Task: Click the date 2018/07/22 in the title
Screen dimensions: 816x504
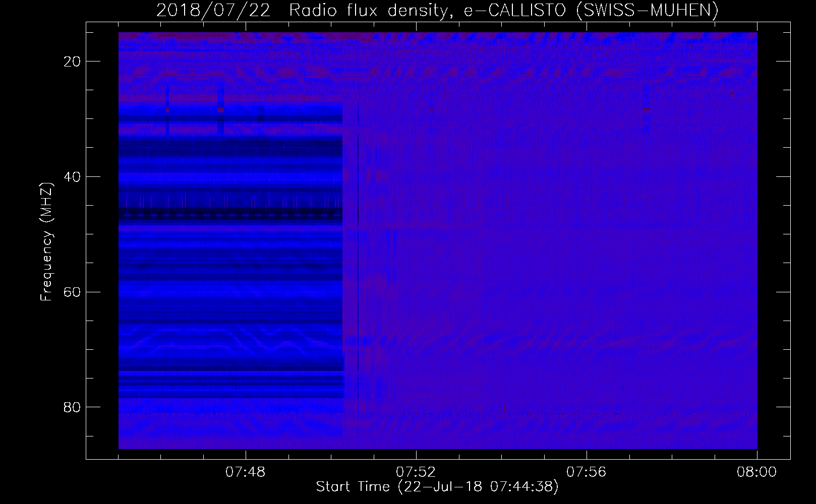Action: pyautogui.click(x=213, y=10)
